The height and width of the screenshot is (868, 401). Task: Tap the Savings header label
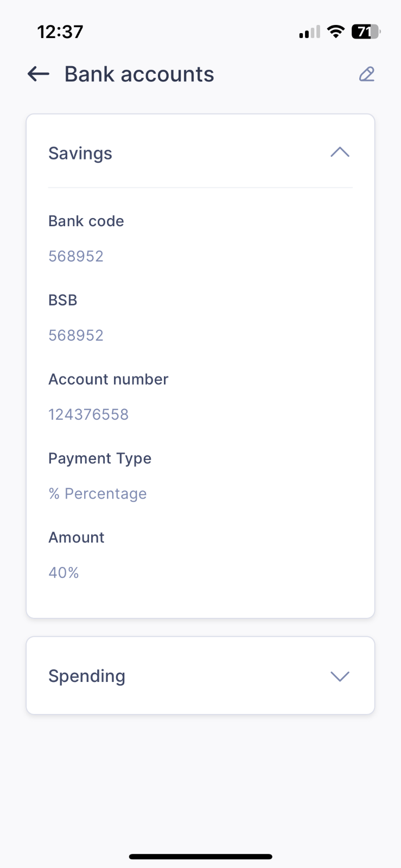pyautogui.click(x=80, y=154)
